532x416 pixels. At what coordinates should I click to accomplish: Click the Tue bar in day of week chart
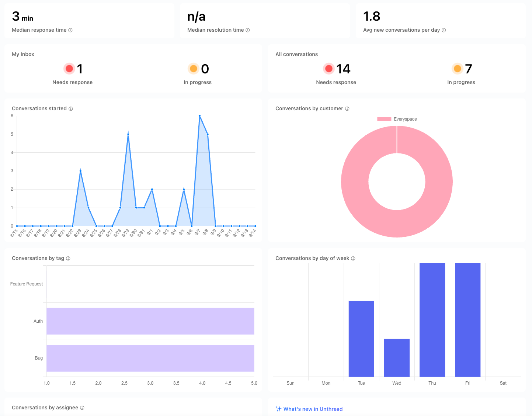tap(361, 339)
